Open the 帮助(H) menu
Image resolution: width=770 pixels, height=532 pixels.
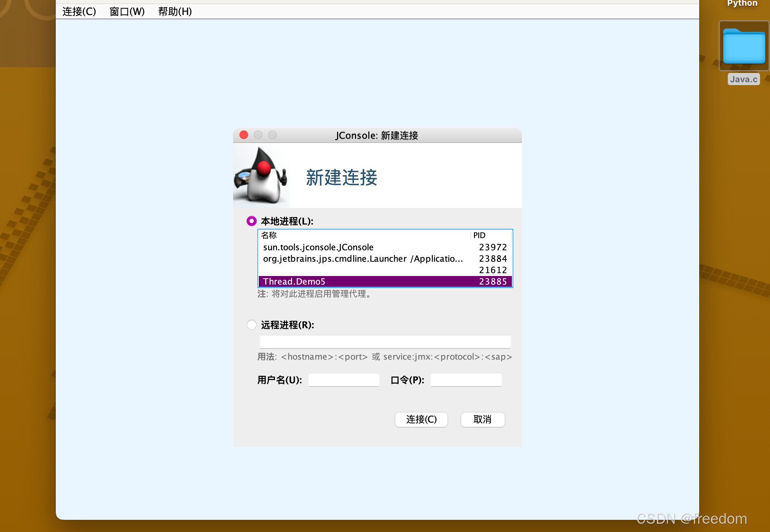coord(175,11)
